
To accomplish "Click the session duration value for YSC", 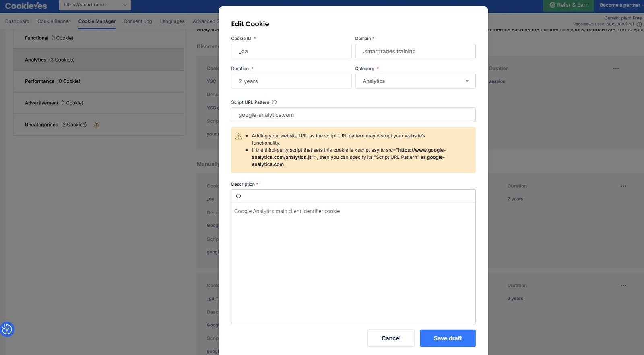I will (x=497, y=81).
